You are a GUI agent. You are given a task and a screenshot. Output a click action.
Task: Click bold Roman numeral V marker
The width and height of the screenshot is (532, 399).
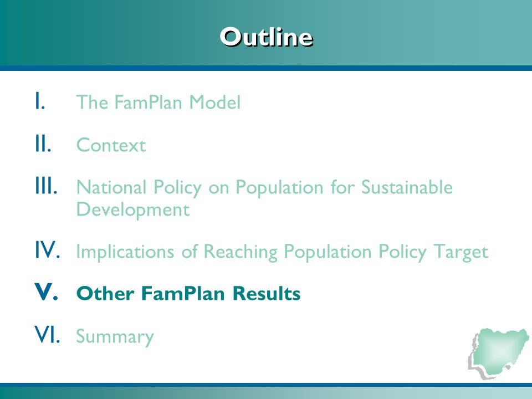(46, 291)
